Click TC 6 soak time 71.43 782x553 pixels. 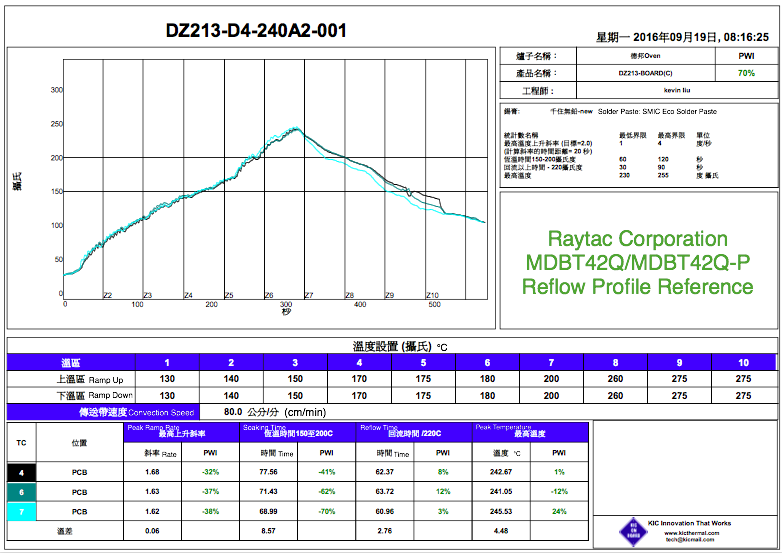click(x=268, y=492)
